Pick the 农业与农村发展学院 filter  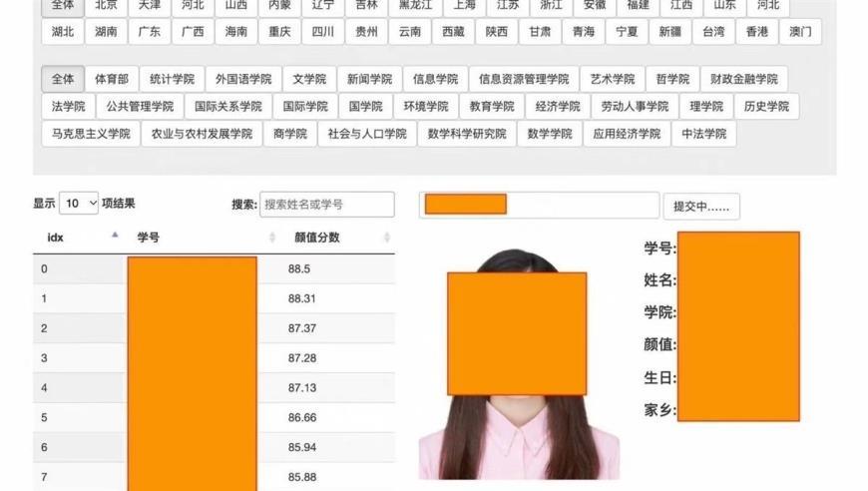(203, 134)
